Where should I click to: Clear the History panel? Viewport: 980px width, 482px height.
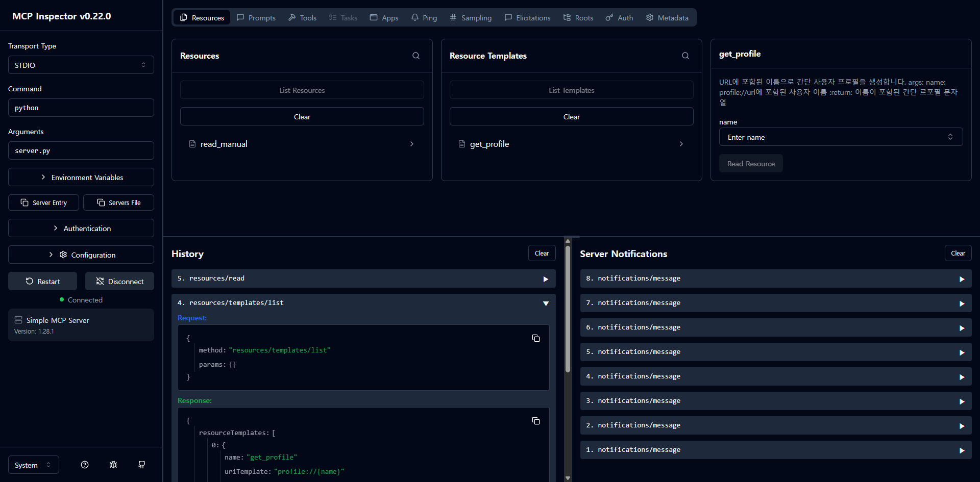542,253
